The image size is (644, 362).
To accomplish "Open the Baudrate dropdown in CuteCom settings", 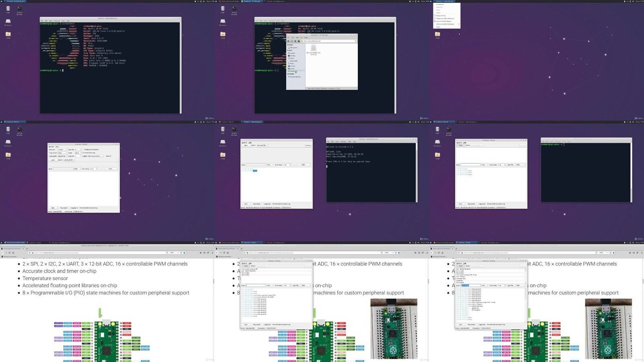I will tap(62, 150).
